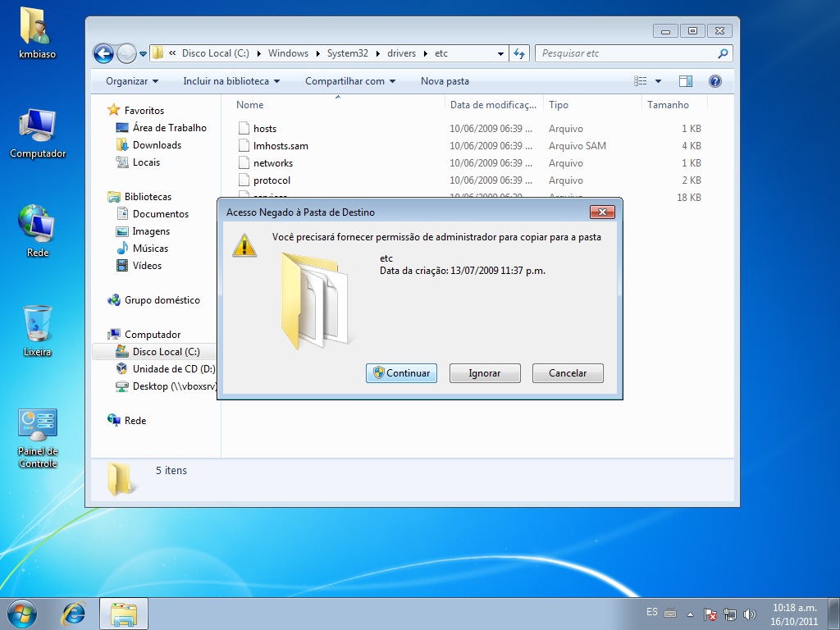Open Explorer help icon
The width and height of the screenshot is (840, 630).
click(715, 81)
